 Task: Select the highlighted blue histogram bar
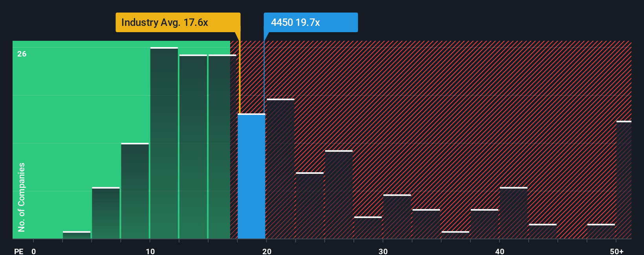pyautogui.click(x=251, y=176)
